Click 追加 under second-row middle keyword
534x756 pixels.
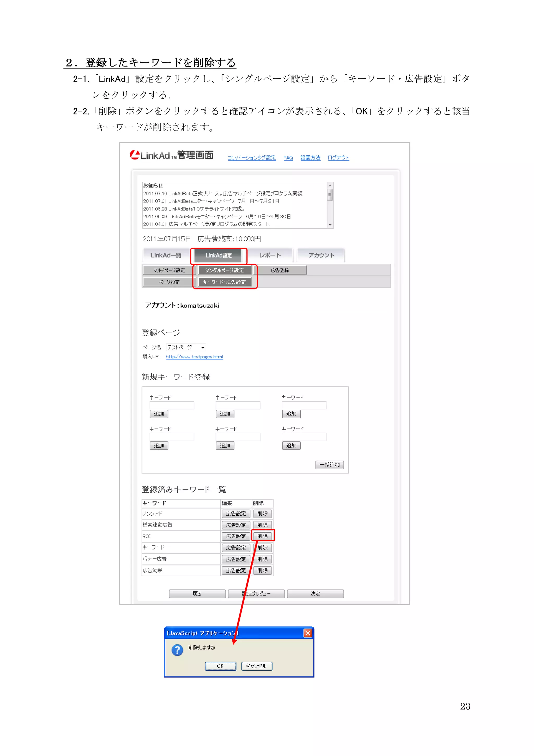pyautogui.click(x=225, y=445)
